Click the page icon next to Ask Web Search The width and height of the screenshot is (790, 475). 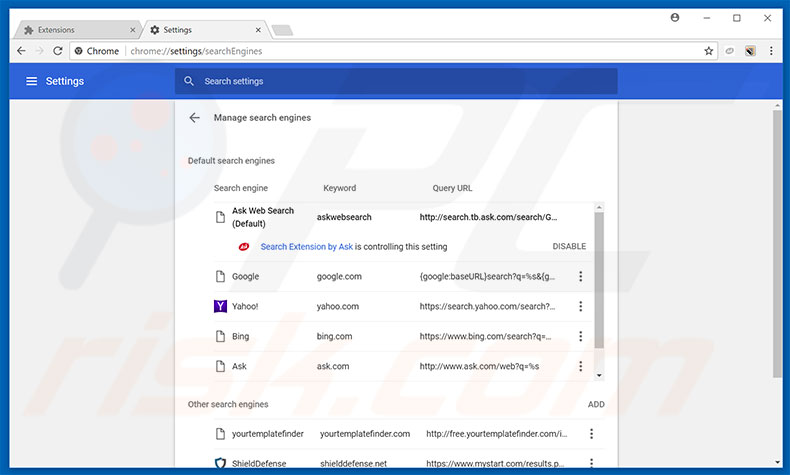pos(220,217)
